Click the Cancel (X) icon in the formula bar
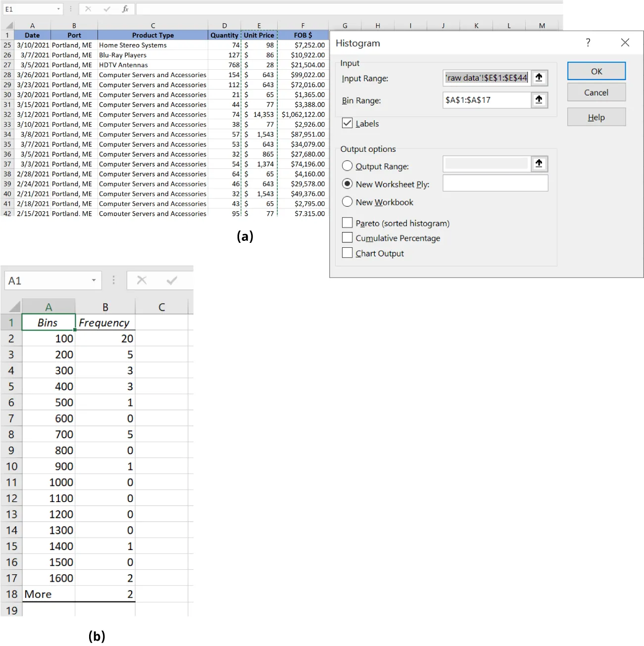Screen dimensions: 644x646 88,8
